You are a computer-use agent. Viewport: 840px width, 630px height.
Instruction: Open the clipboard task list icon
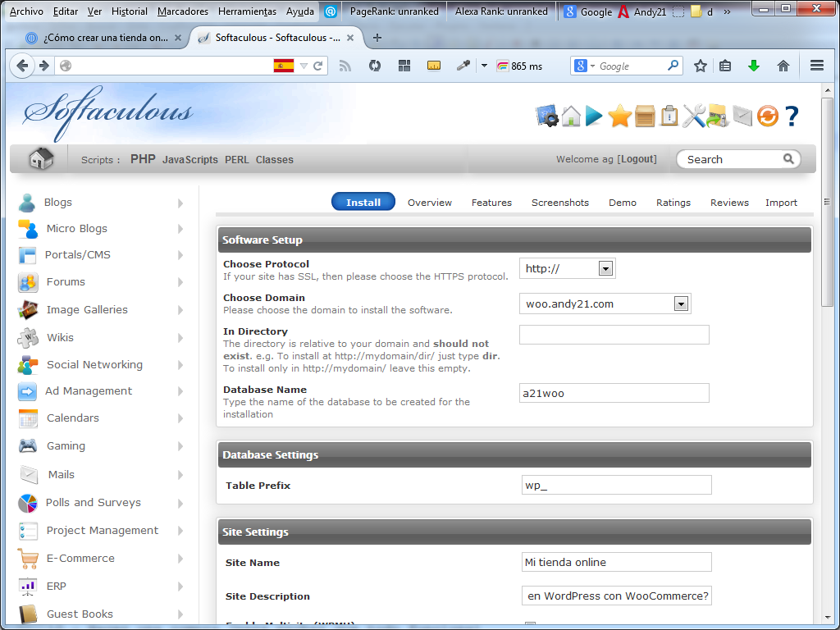click(x=669, y=116)
